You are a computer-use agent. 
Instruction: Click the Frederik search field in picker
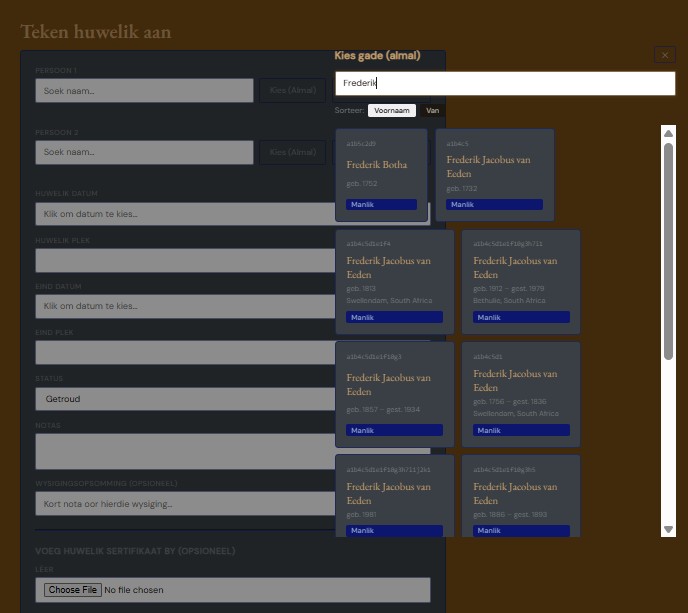pos(505,83)
